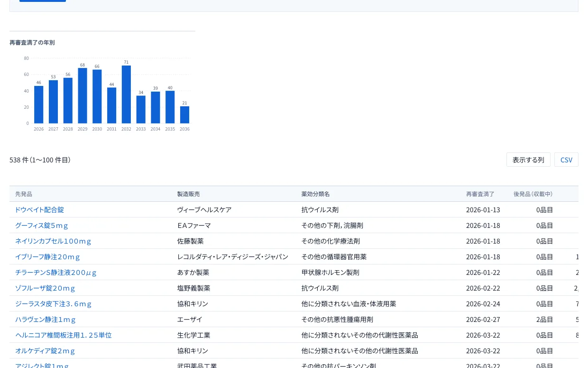Sort by the 薬効分類名 column header
588x368 pixels.
(316, 194)
